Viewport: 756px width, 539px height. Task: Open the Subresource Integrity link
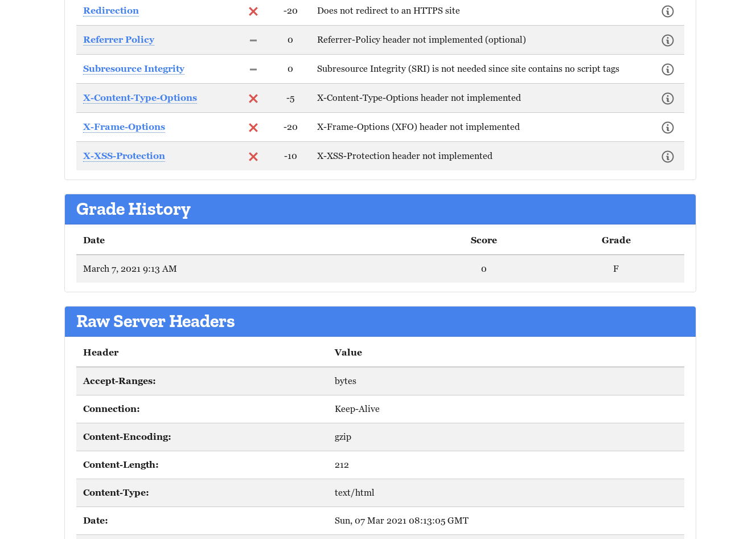click(x=134, y=69)
